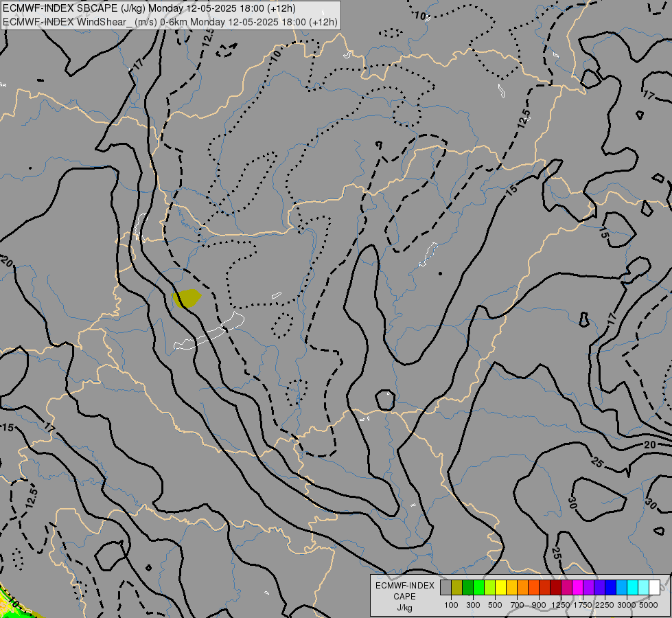
Task: Click the J/kg unit label in legend
Action: [404, 608]
